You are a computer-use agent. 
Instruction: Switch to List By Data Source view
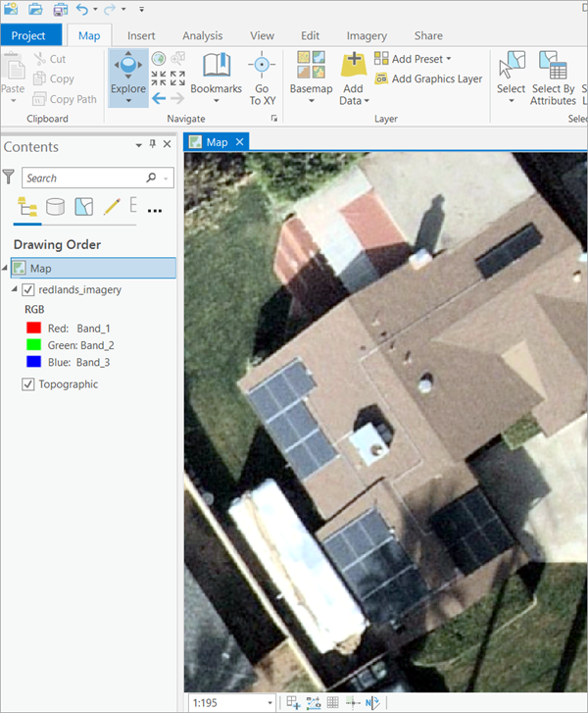pos(56,207)
